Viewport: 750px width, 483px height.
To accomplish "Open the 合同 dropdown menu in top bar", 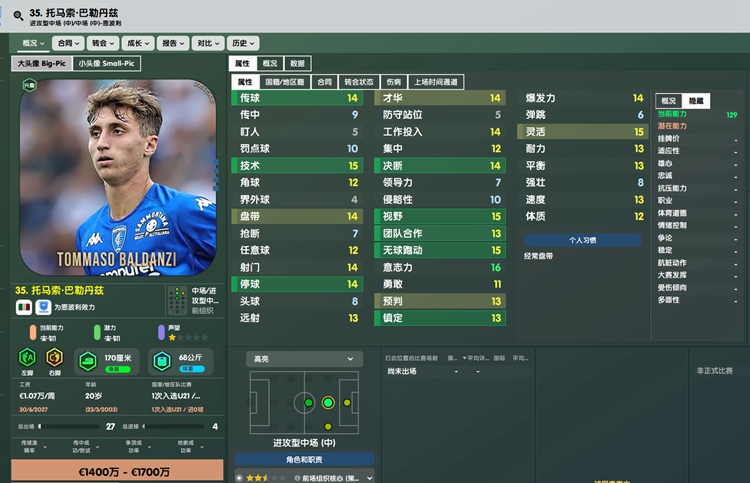I will pyautogui.click(x=68, y=43).
